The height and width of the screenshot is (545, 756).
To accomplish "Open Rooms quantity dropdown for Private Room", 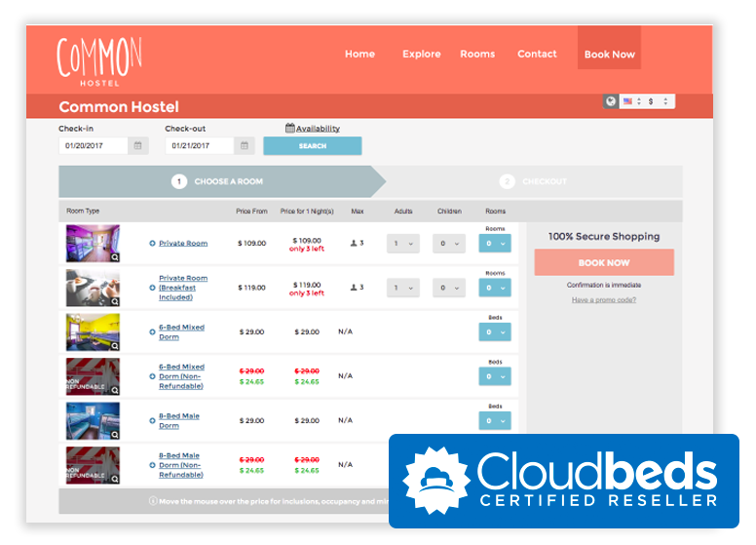I will tap(495, 244).
